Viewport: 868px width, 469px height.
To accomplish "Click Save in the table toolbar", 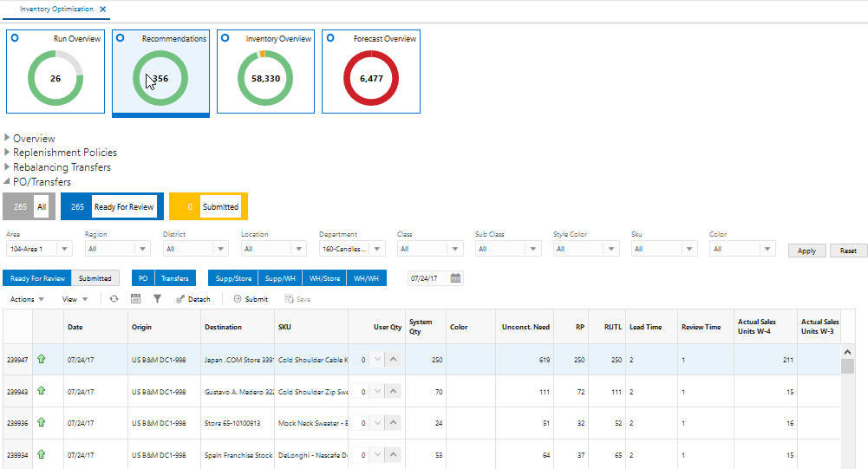I will pos(297,299).
